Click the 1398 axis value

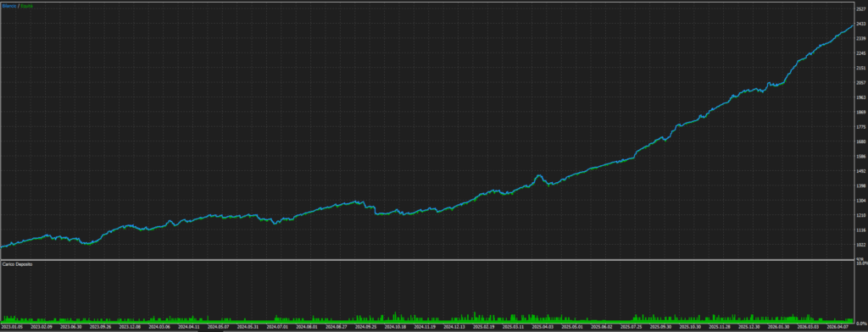(x=861, y=186)
